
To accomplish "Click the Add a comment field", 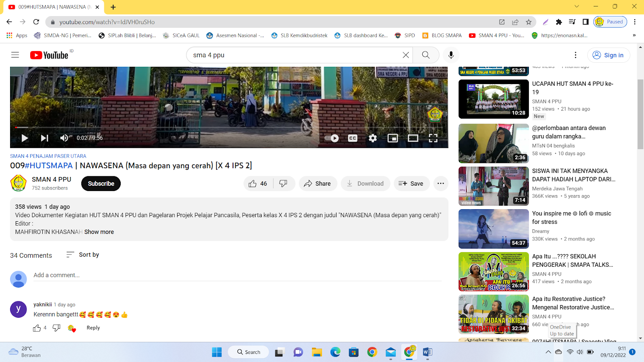I will (x=237, y=275).
